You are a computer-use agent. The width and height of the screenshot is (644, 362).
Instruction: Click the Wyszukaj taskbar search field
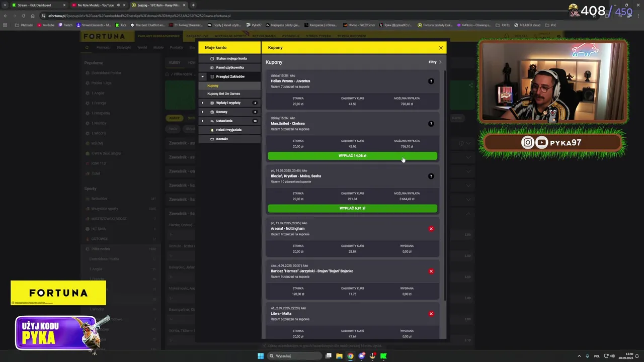[x=294, y=356]
